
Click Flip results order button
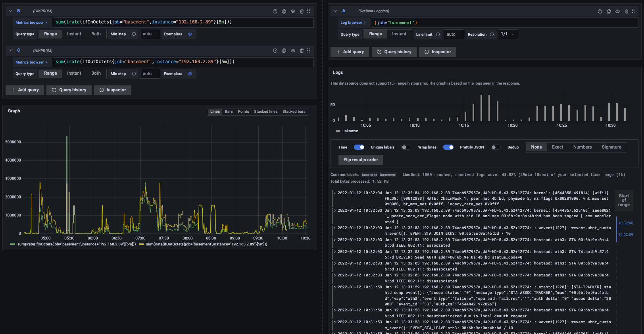point(361,160)
